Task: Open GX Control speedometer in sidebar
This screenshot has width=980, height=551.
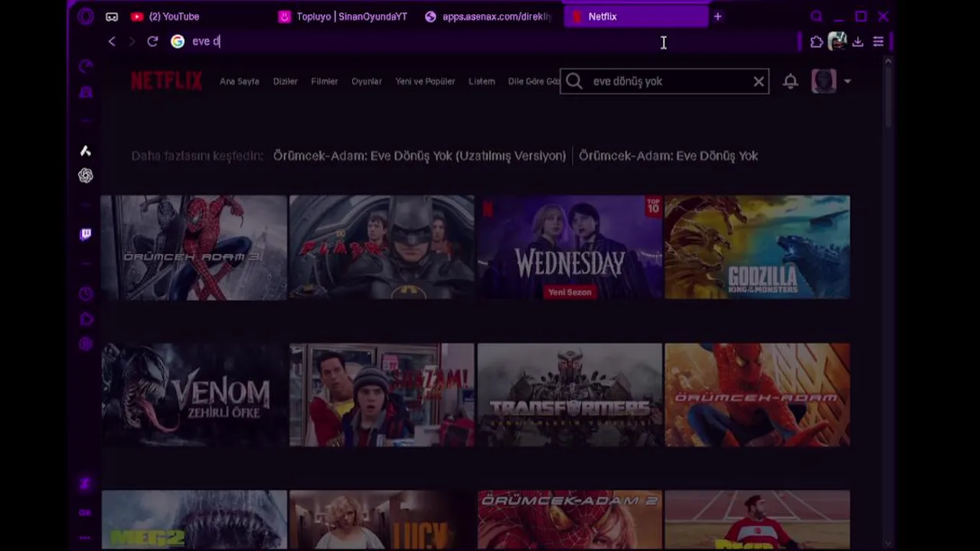Action: (x=86, y=67)
